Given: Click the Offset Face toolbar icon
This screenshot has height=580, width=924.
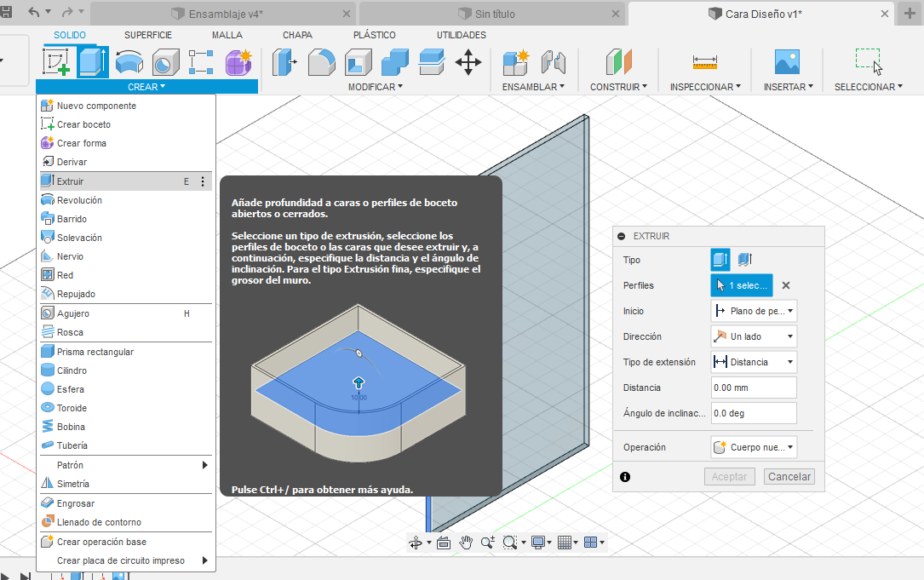Looking at the screenshot, I should [432, 62].
